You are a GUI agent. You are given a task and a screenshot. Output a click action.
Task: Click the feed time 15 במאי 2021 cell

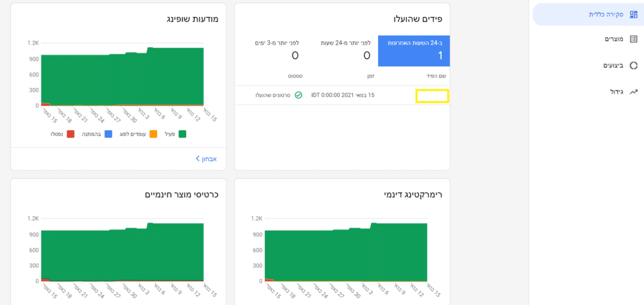(x=343, y=95)
